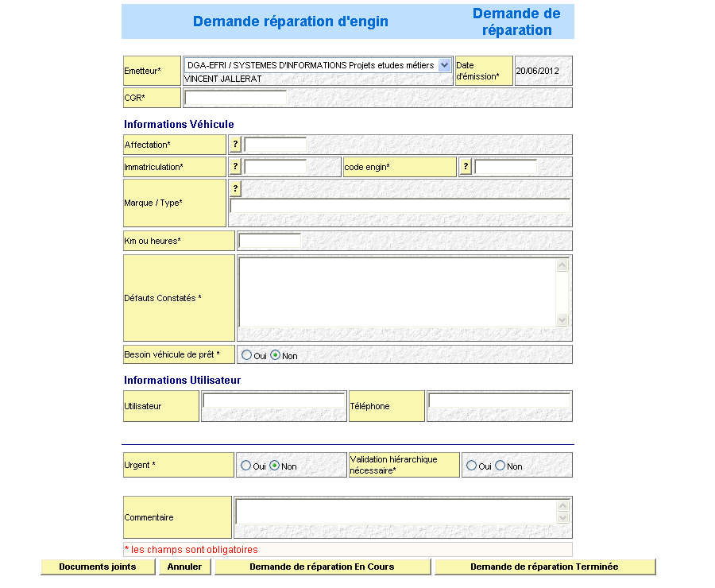Focus the Utilisateur input field
Viewport: 715px width, 588px height.
274,400
